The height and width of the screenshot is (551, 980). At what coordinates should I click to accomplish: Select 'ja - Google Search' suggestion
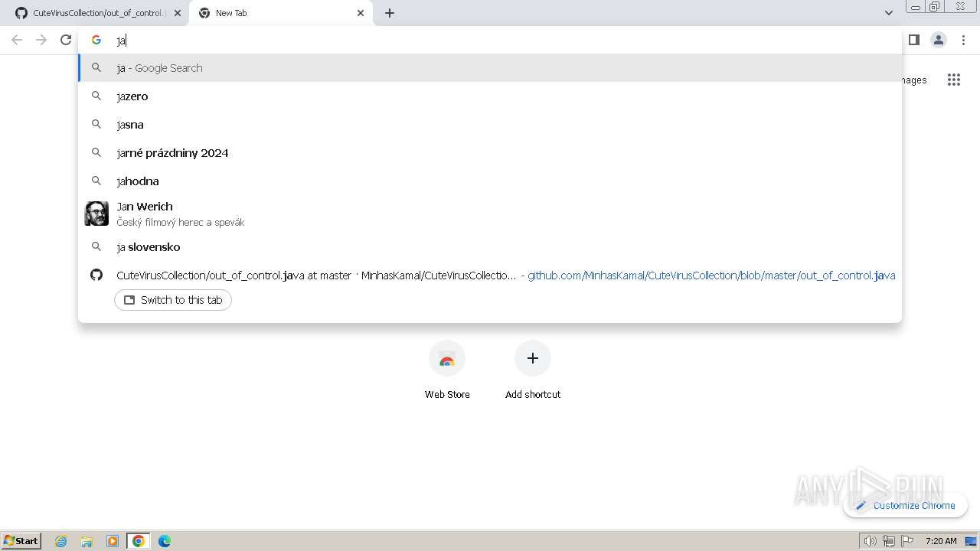pos(490,68)
